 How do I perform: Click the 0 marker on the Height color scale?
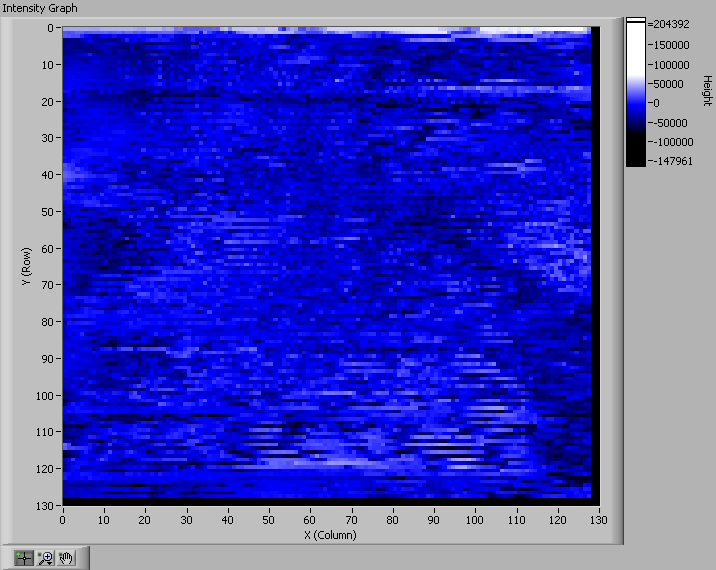click(657, 103)
